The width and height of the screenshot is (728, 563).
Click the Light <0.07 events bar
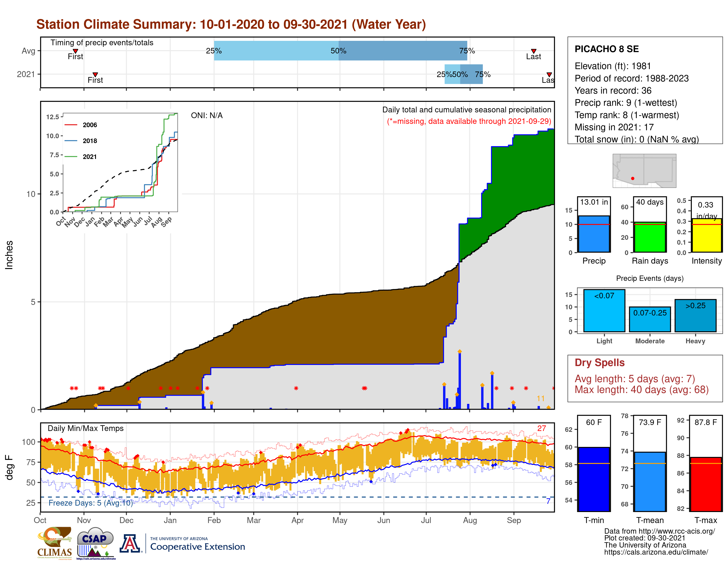(604, 310)
